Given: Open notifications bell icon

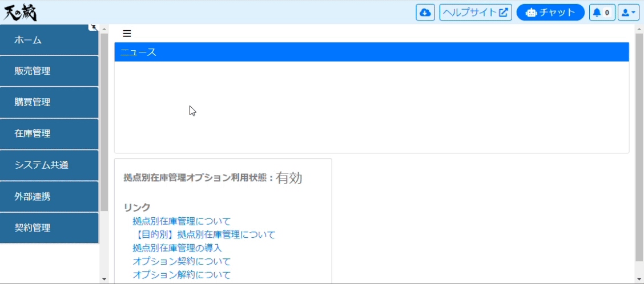Looking at the screenshot, I should tap(602, 13).
